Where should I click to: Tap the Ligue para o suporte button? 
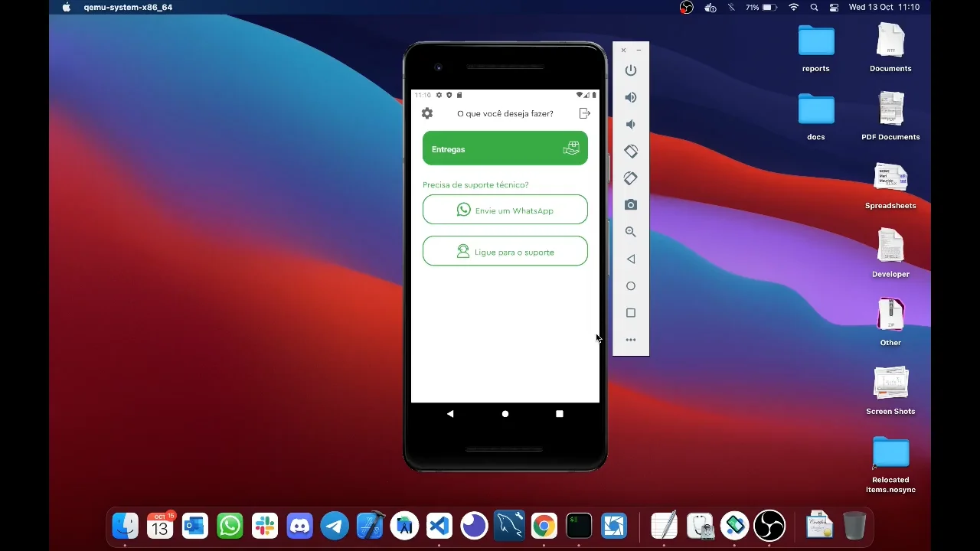pos(505,251)
